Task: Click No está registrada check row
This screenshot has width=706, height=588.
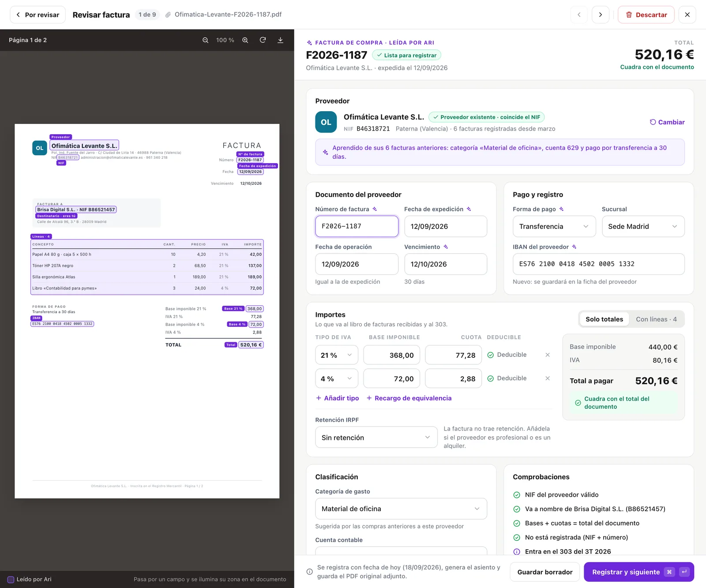Action: pyautogui.click(x=571, y=537)
